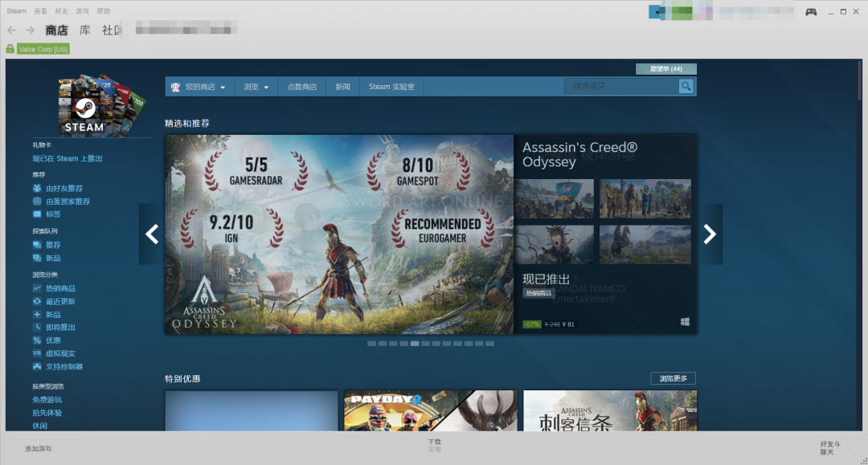Click the PAYDAY 2 special offer card
Screen dimensions: 868x465
point(431,411)
